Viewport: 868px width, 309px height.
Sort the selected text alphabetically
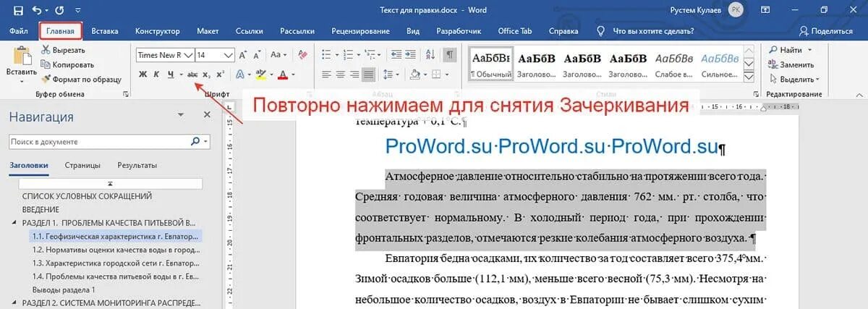pos(432,55)
